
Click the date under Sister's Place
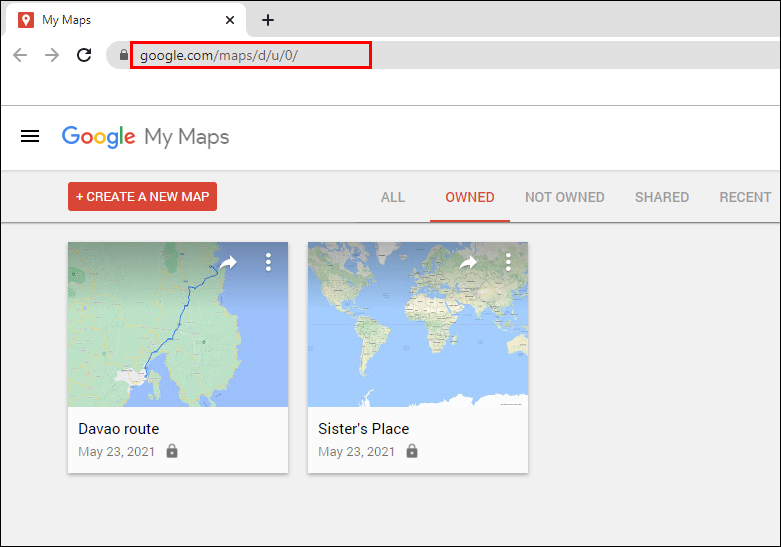(357, 451)
